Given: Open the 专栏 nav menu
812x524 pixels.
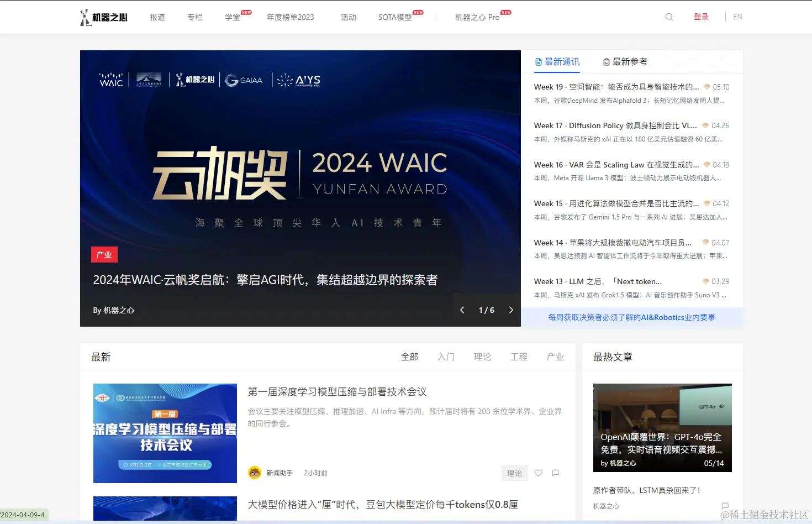Looking at the screenshot, I should (195, 17).
